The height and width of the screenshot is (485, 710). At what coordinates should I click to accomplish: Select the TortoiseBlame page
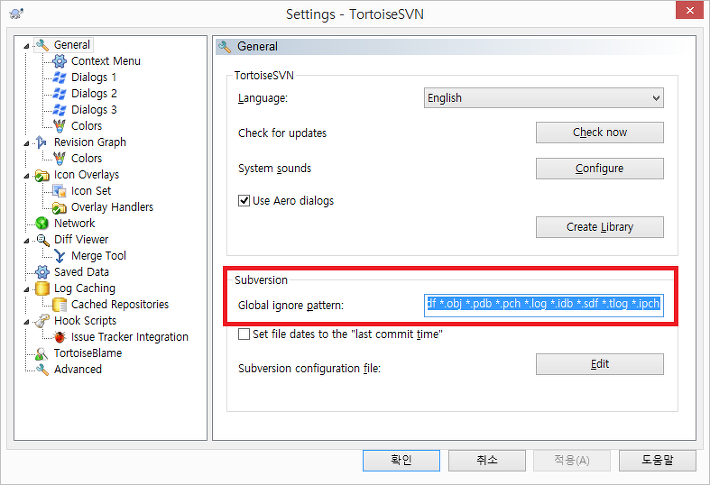click(88, 353)
